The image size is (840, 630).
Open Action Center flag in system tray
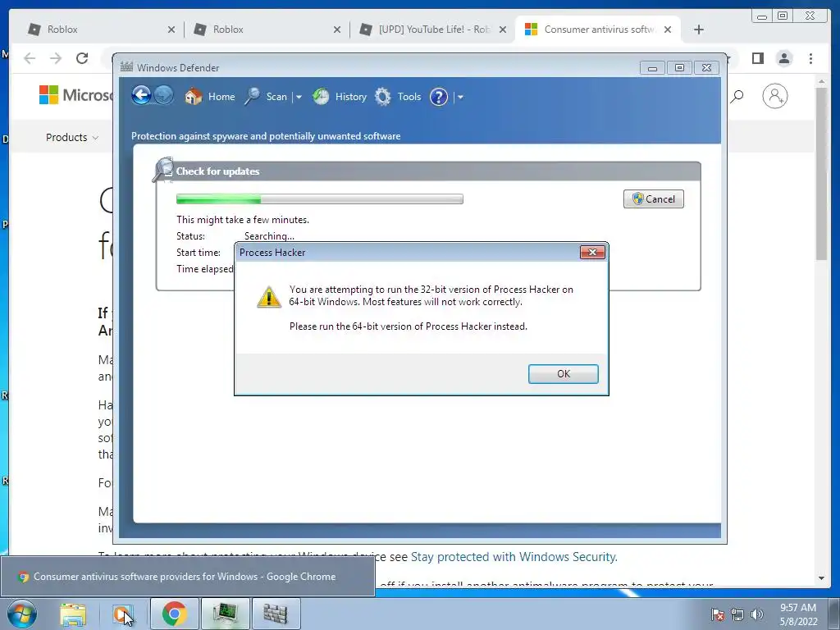tap(718, 614)
